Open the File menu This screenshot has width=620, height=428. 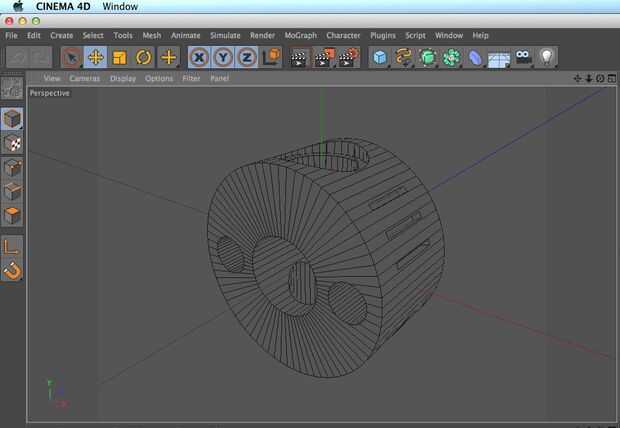click(11, 36)
